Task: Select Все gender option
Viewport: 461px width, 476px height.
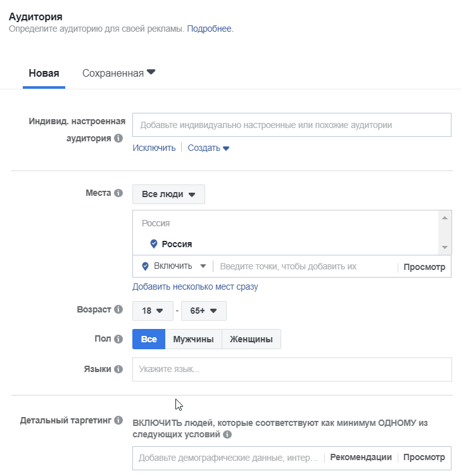Action: (149, 339)
